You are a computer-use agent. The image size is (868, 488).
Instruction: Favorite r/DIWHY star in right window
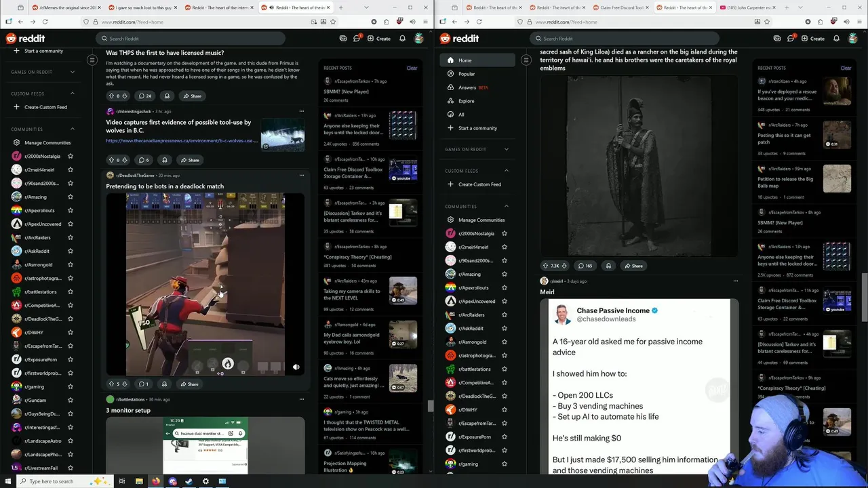click(504, 409)
